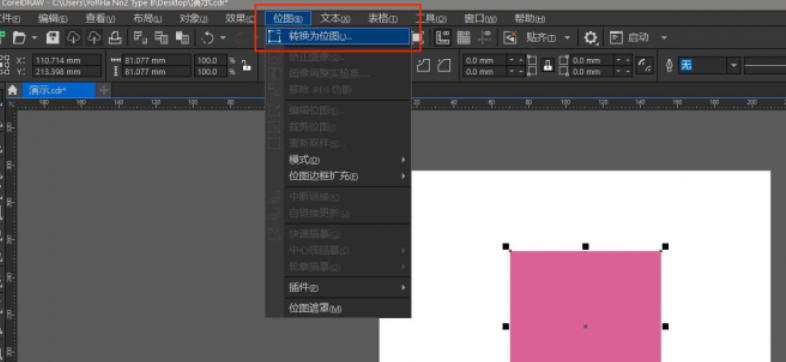Open the 布局 menu
Viewport: 786px width, 362px height.
click(147, 19)
